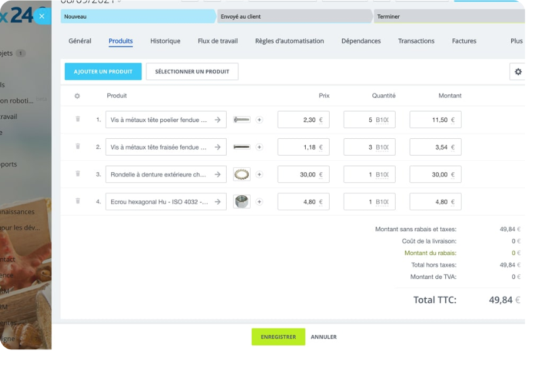552x392 pixels.
Task: Open column settings gear in the table header
Action: (x=78, y=95)
